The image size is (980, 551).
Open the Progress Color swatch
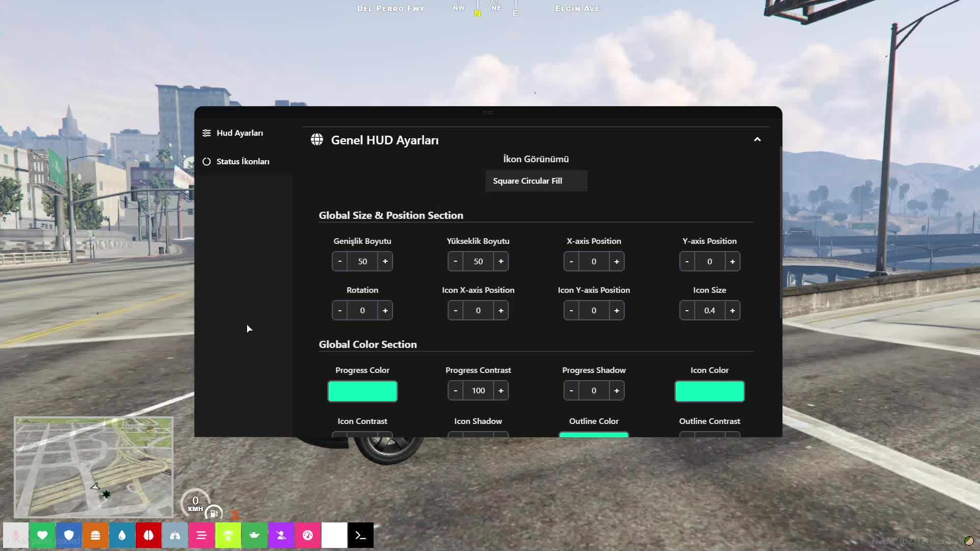[x=362, y=391]
